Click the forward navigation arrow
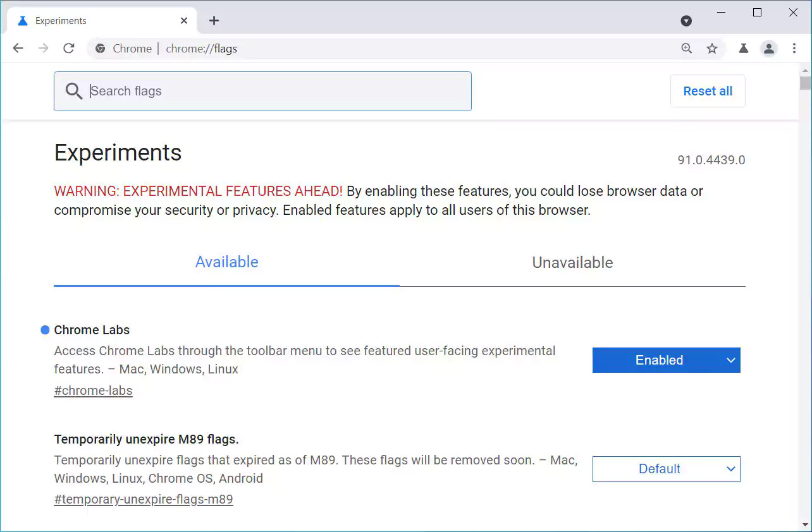 pos(43,49)
